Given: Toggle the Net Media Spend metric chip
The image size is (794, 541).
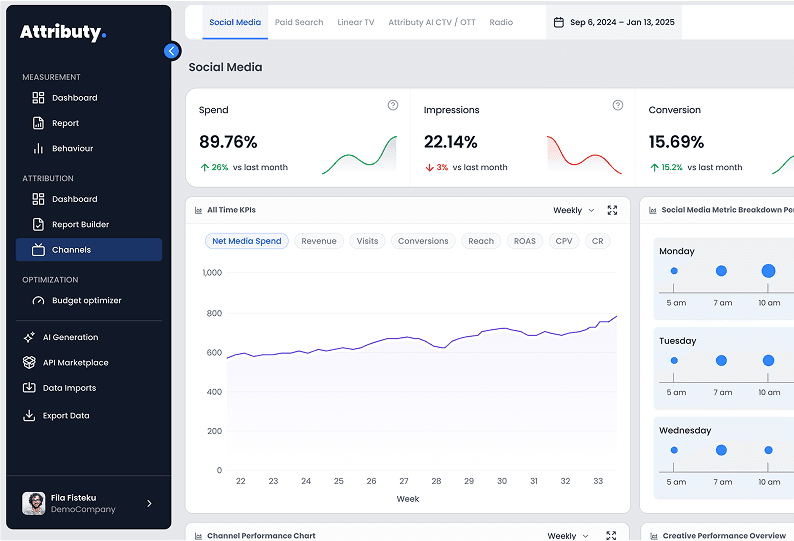Looking at the screenshot, I should tap(247, 241).
